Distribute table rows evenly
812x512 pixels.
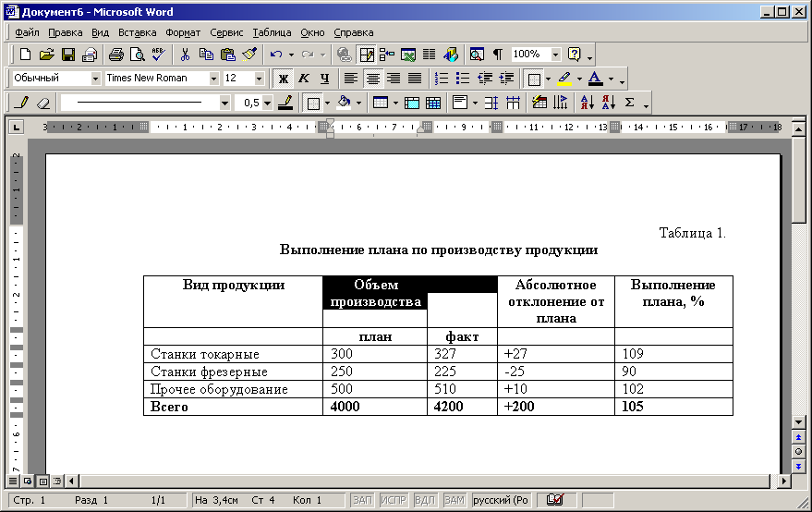click(x=491, y=103)
